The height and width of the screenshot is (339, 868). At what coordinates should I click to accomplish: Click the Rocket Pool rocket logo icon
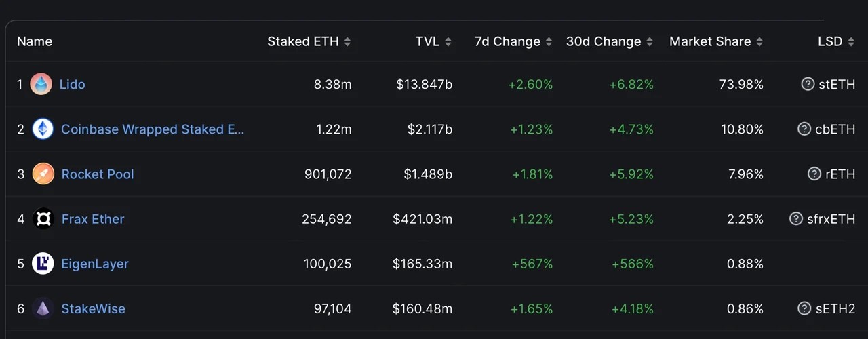(x=43, y=174)
